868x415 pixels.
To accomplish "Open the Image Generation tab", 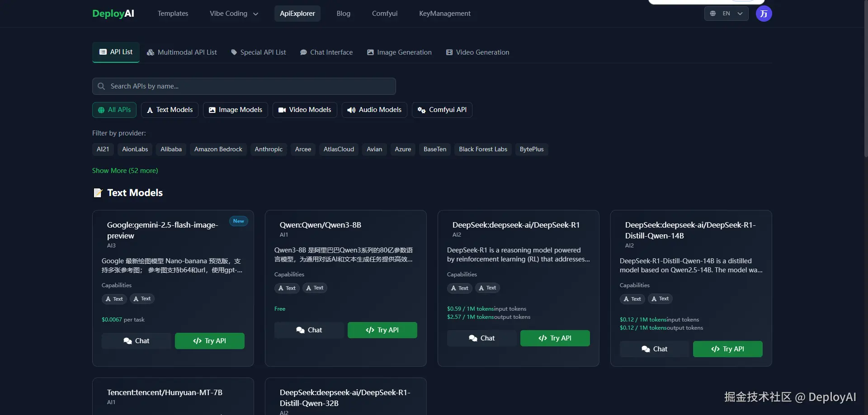I will point(399,52).
